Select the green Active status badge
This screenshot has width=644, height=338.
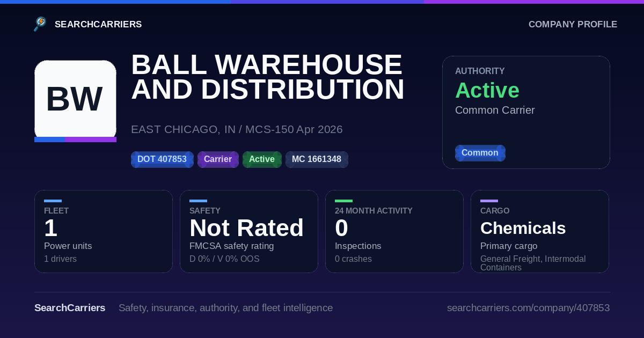point(262,159)
